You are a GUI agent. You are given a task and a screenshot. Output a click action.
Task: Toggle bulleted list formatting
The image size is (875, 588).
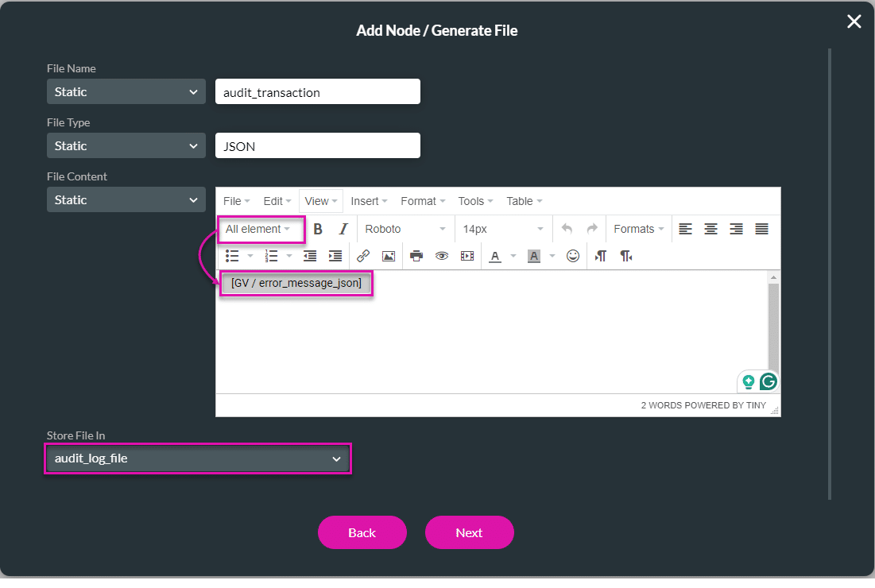(231, 255)
